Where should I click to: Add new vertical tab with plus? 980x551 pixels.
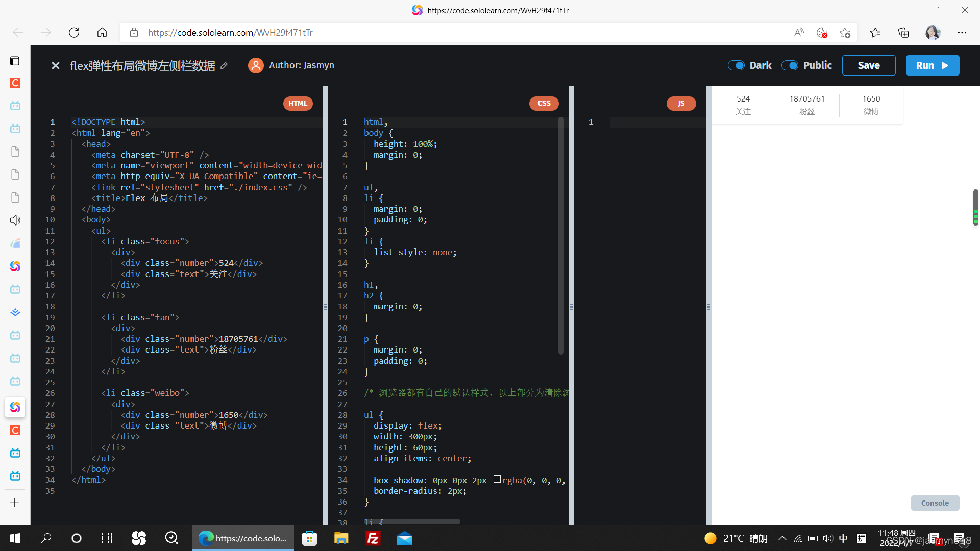click(x=15, y=503)
